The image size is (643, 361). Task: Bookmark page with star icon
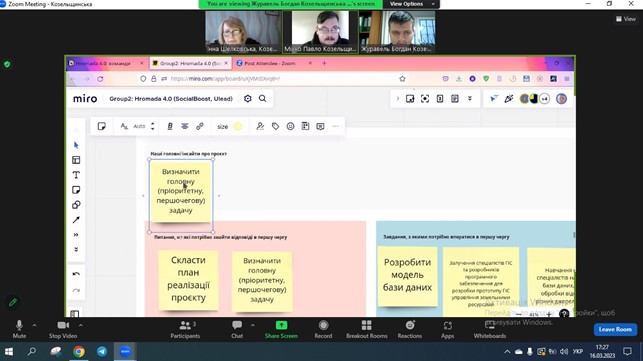point(402,79)
